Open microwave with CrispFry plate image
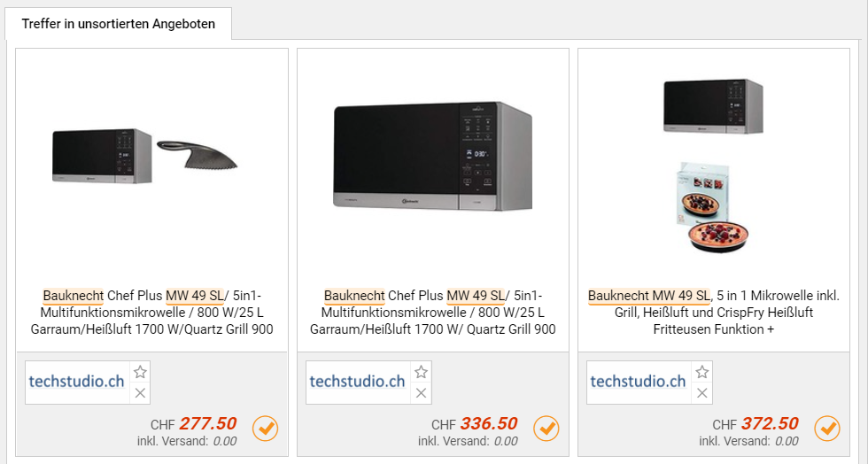 coord(713,164)
